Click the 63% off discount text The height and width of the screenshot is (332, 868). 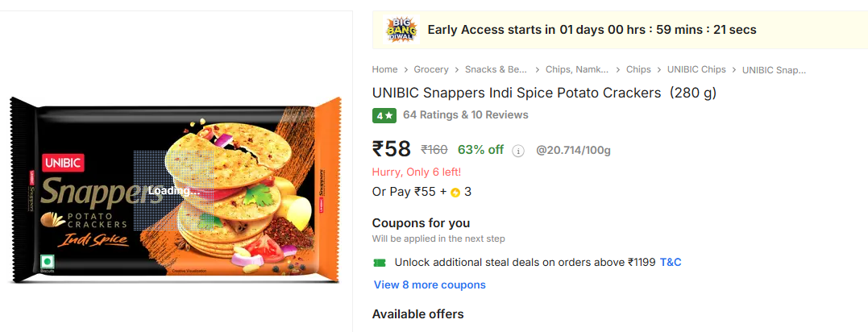click(480, 150)
